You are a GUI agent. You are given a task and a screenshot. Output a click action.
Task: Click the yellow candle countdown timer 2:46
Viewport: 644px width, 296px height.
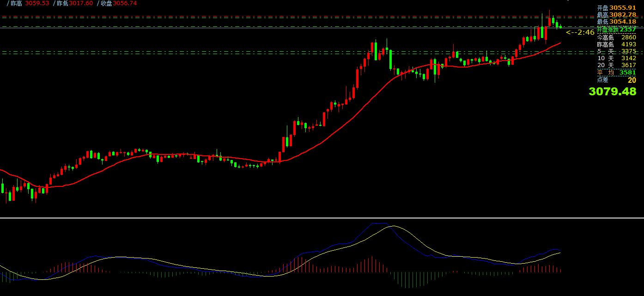click(x=581, y=32)
